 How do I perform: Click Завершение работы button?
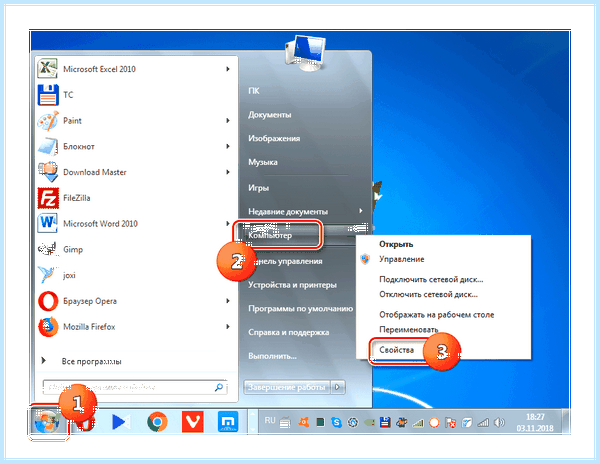(x=287, y=387)
